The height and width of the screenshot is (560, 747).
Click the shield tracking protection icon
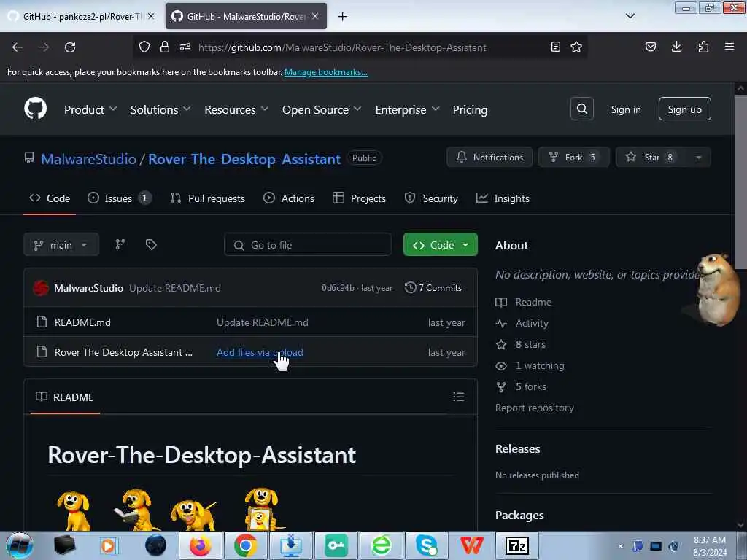pos(144,47)
